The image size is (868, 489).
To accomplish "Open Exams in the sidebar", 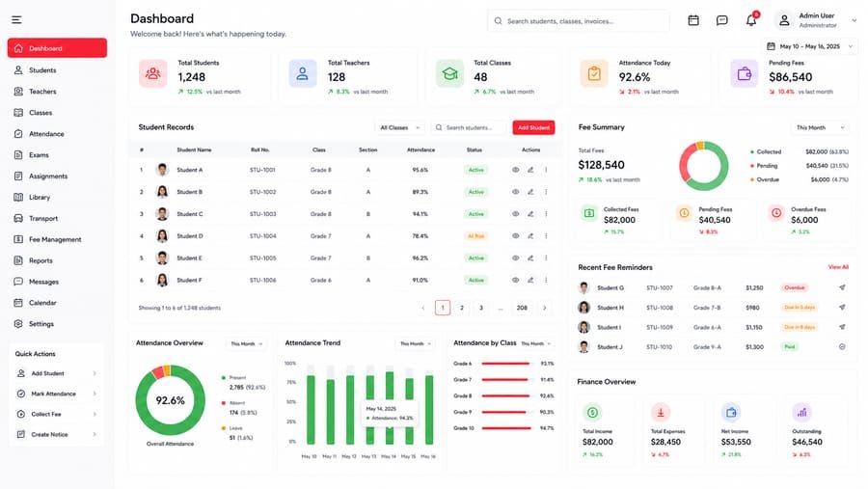I will point(57,155).
